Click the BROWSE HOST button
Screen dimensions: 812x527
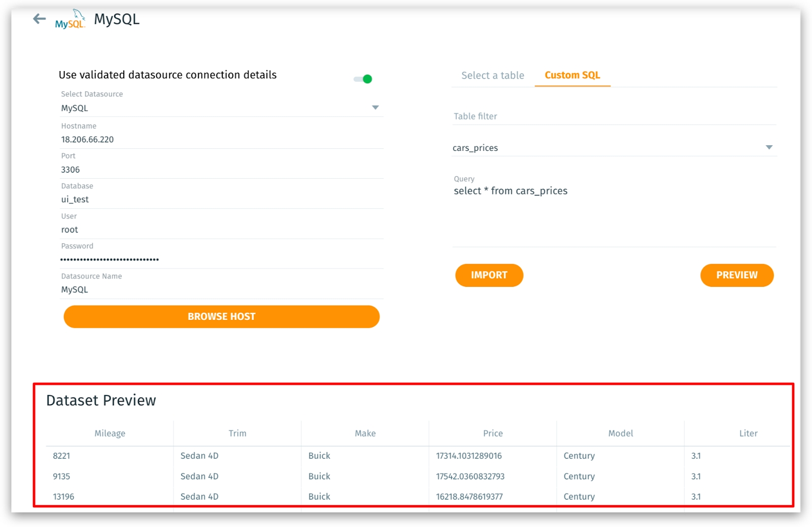(221, 317)
